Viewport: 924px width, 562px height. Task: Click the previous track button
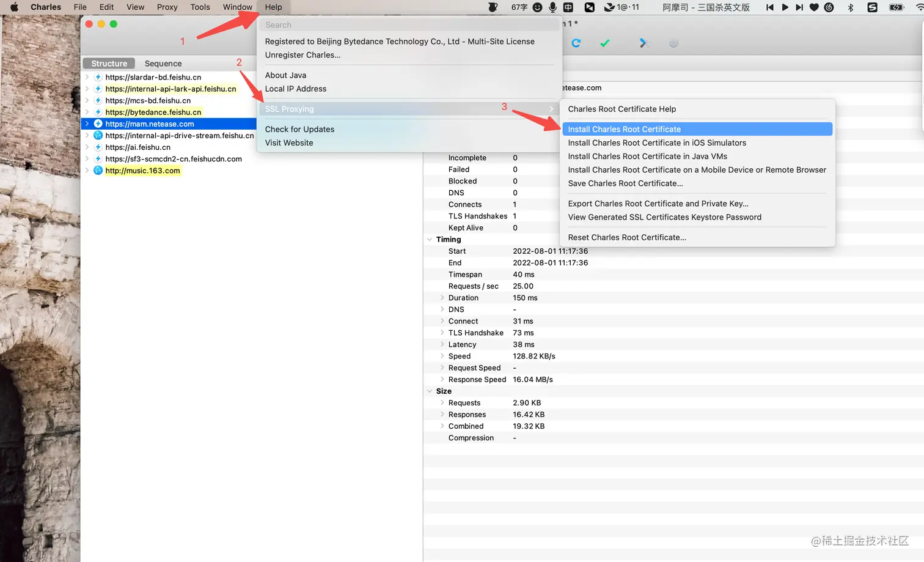click(x=769, y=7)
